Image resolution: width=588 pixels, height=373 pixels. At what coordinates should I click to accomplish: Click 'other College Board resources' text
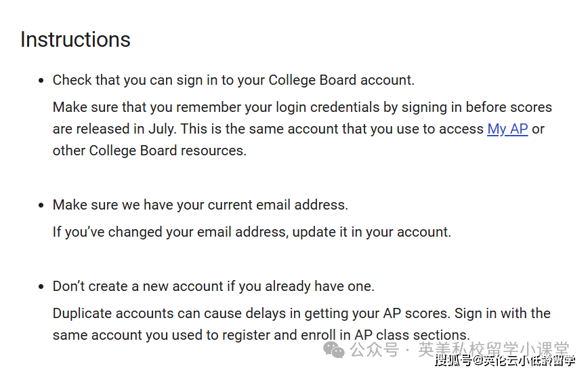pyautogui.click(x=149, y=151)
